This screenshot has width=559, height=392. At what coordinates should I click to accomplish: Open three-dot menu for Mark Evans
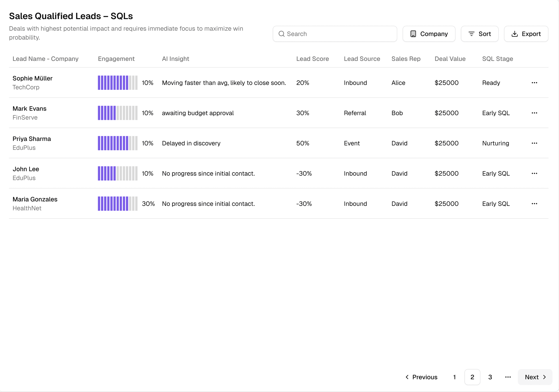[534, 113]
